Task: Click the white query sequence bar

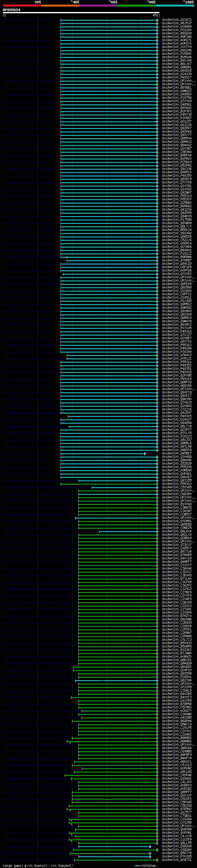Action: coord(81,13)
